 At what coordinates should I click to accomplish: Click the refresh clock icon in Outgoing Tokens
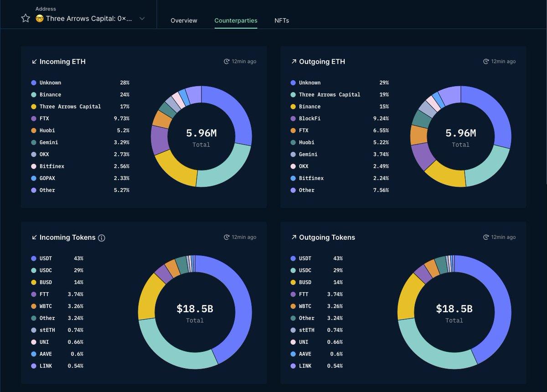point(486,237)
